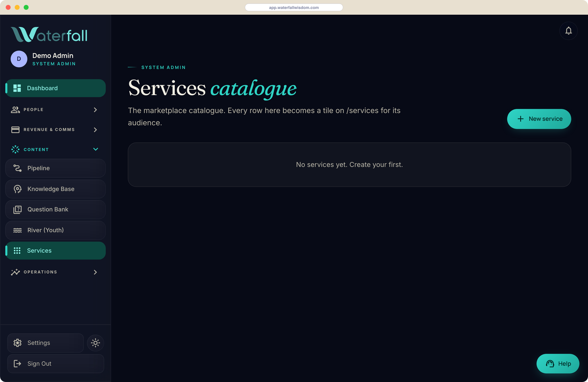This screenshot has height=382, width=588.
Task: Click the Sign Out arrow icon
Action: point(18,364)
